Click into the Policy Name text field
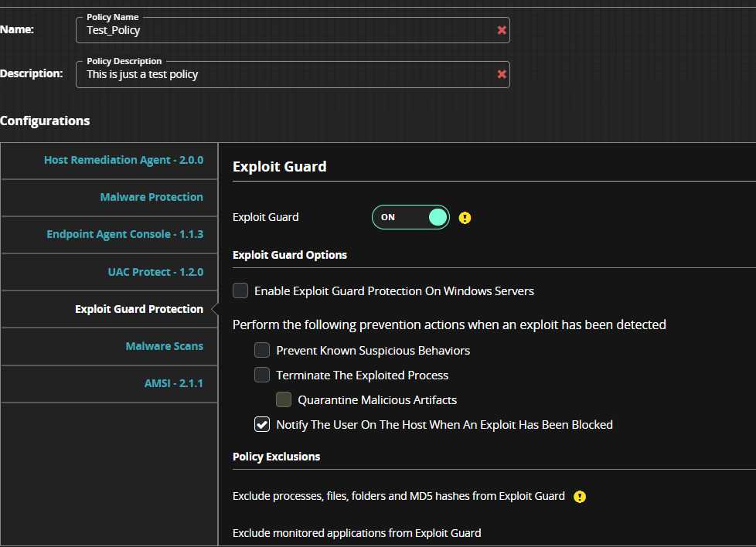Screen dimensions: 756x547 tap(286, 31)
